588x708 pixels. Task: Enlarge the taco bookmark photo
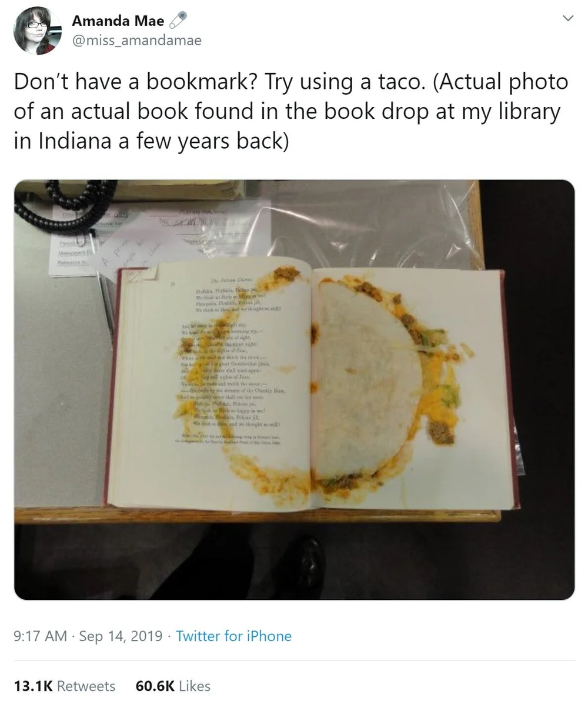pos(294,389)
